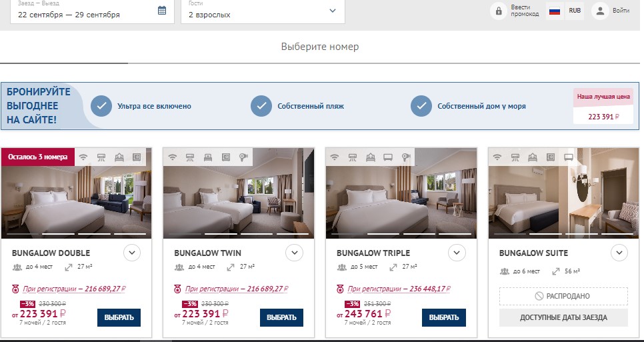Open the RUB currency selector

click(x=575, y=11)
